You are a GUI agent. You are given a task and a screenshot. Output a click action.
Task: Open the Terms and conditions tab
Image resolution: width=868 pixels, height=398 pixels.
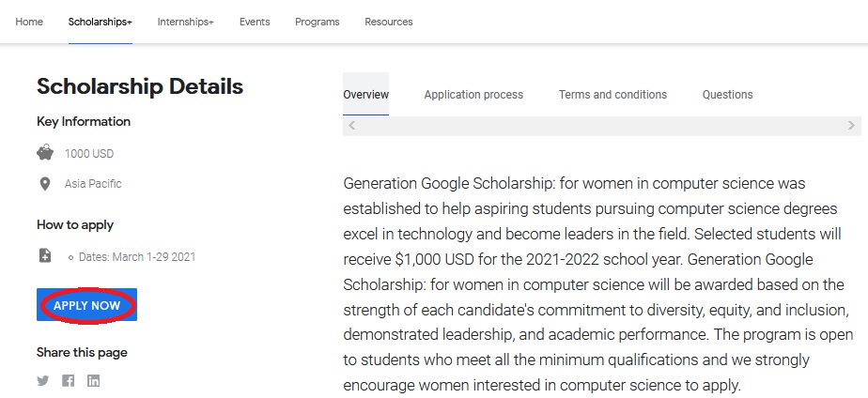(612, 95)
